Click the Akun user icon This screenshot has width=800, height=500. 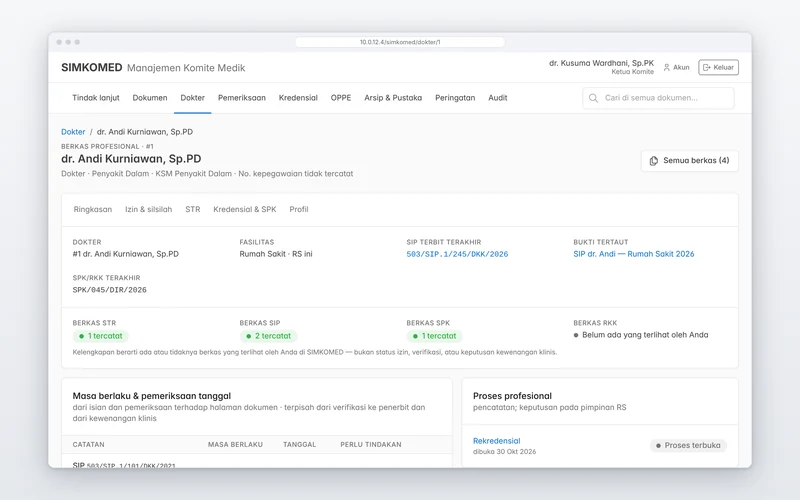pos(666,67)
